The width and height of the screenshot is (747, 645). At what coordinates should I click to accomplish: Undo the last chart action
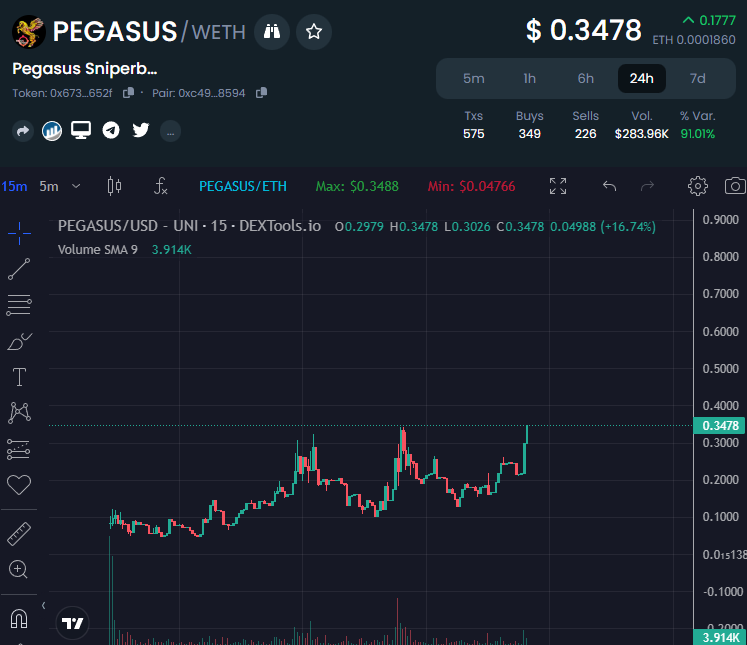pyautogui.click(x=609, y=186)
